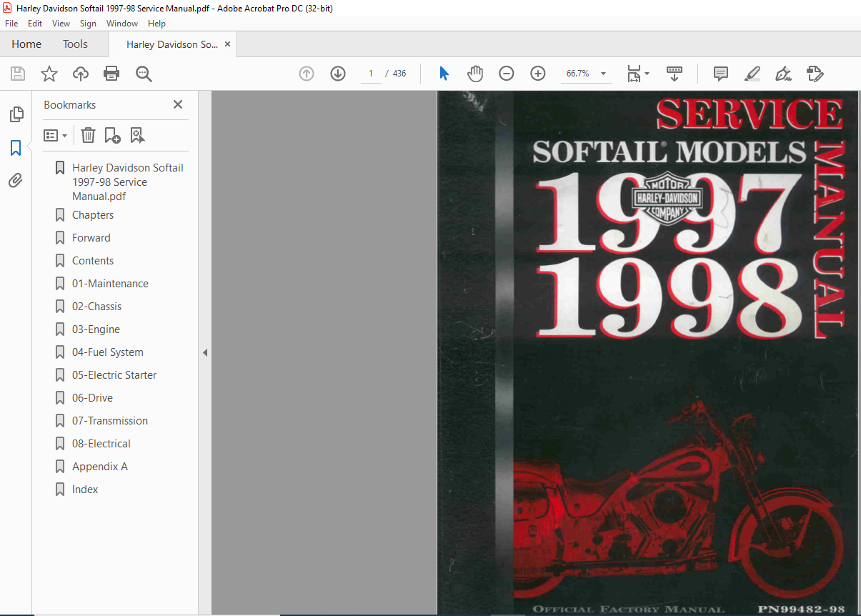Click the page number field

click(x=371, y=74)
